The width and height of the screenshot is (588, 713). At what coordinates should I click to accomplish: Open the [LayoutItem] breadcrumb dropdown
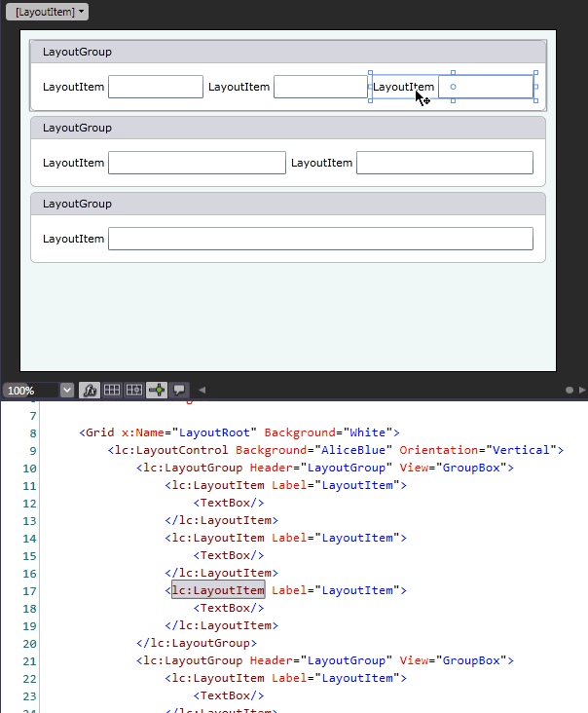pos(46,12)
